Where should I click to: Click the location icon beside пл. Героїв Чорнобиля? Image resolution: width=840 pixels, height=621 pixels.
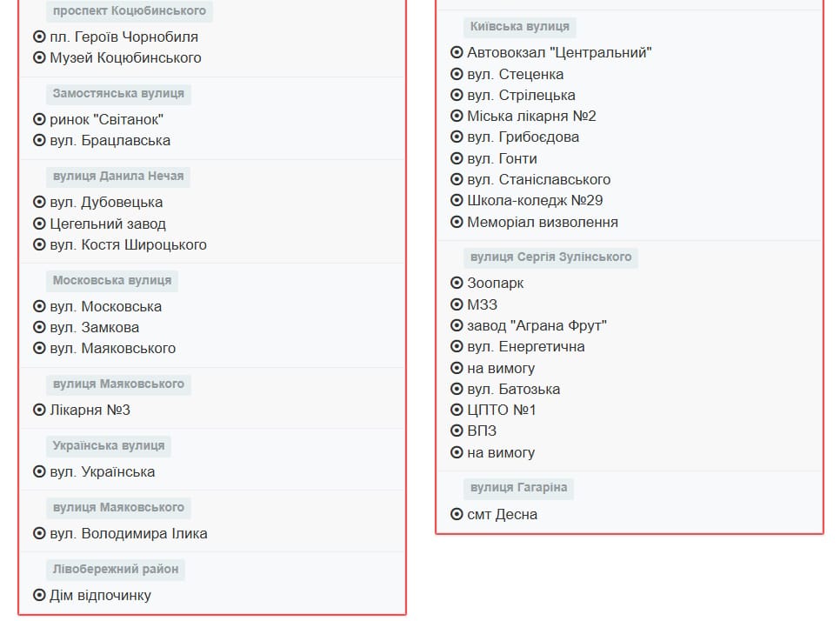pyautogui.click(x=37, y=37)
